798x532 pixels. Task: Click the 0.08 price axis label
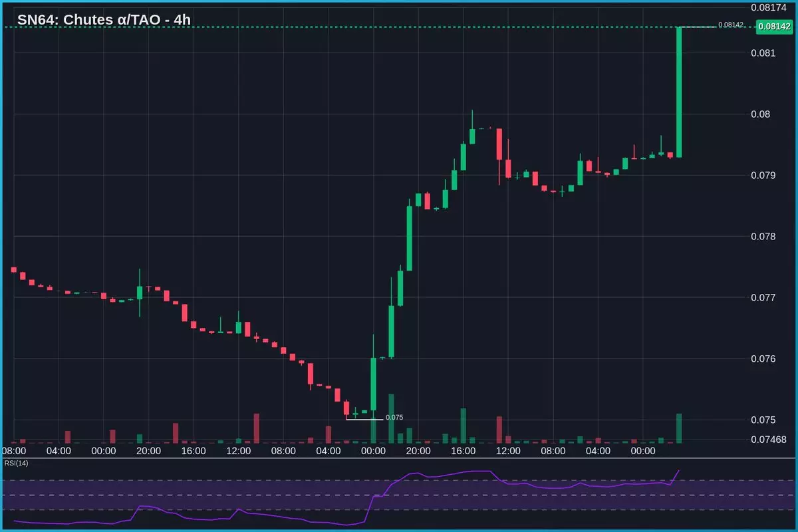759,114
